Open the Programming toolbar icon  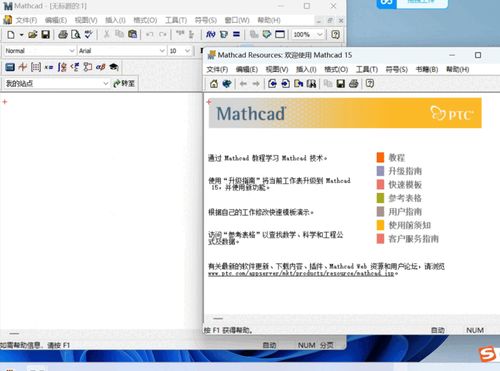click(88, 67)
